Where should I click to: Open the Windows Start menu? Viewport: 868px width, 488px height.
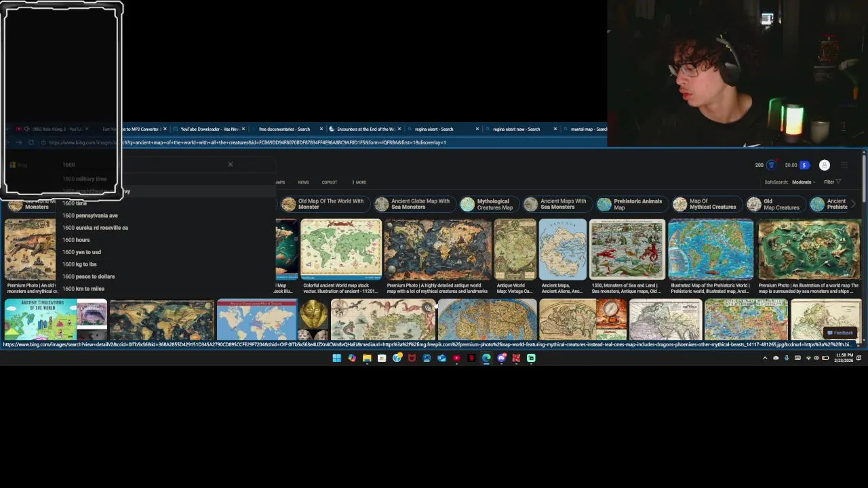pyautogui.click(x=336, y=358)
